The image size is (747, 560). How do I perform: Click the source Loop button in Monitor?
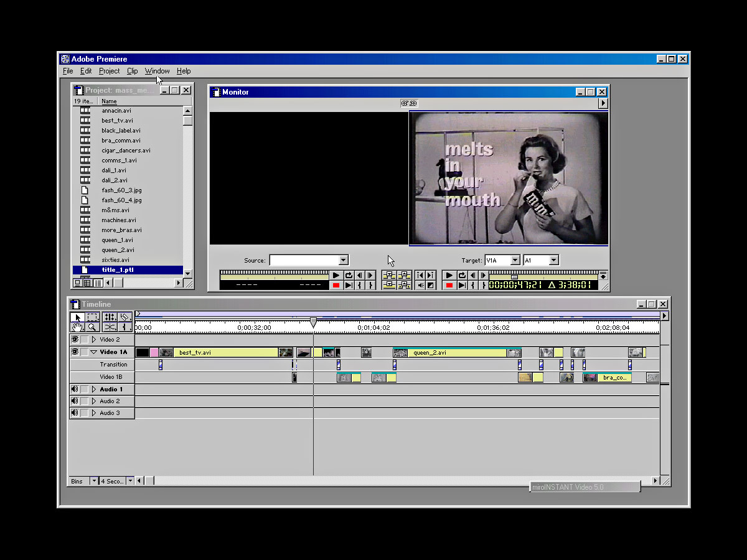349,276
